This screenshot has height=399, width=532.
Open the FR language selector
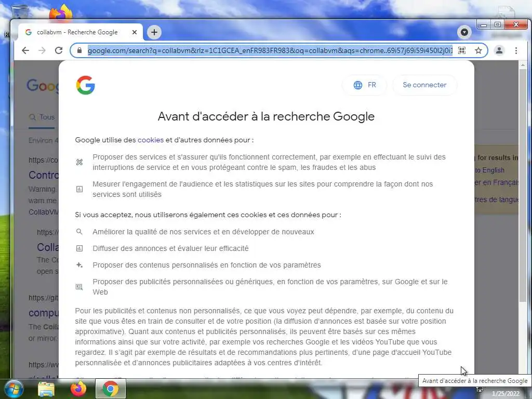tap(364, 85)
